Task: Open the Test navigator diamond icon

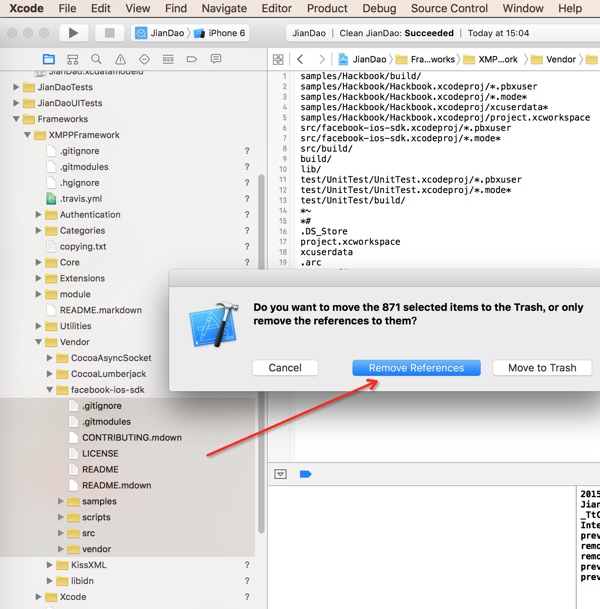Action: tap(144, 59)
